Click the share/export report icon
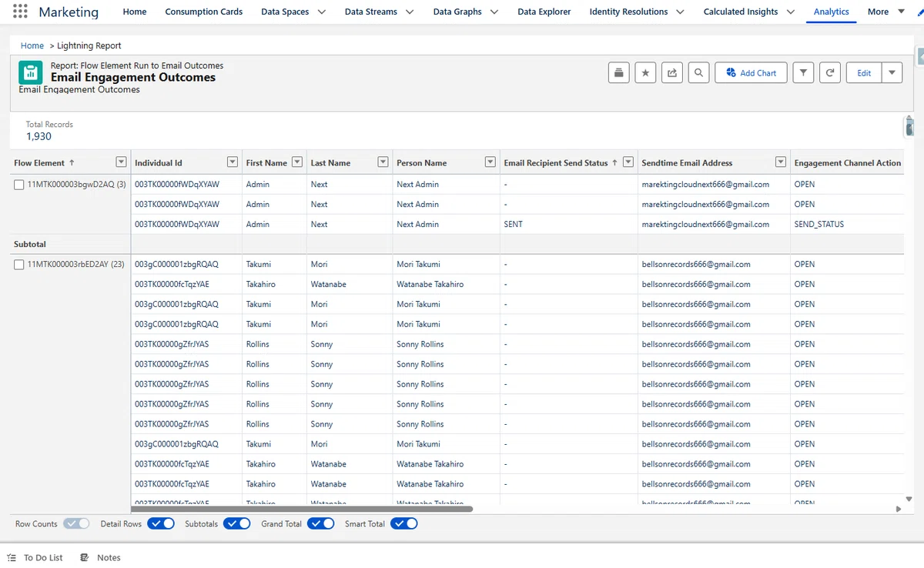Viewport: 924px width, 568px height. [x=671, y=73]
